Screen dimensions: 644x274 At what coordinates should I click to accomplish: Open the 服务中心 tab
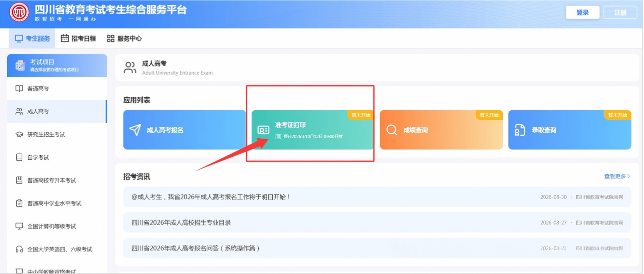click(124, 39)
